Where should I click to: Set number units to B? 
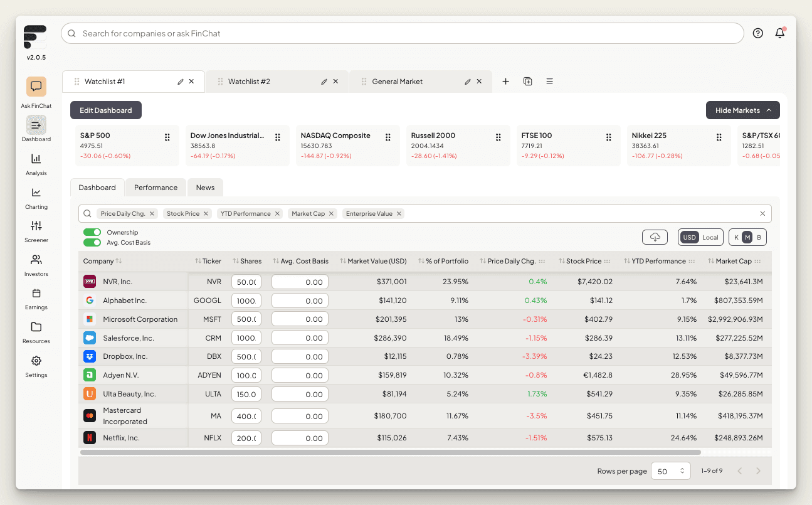pyautogui.click(x=759, y=237)
